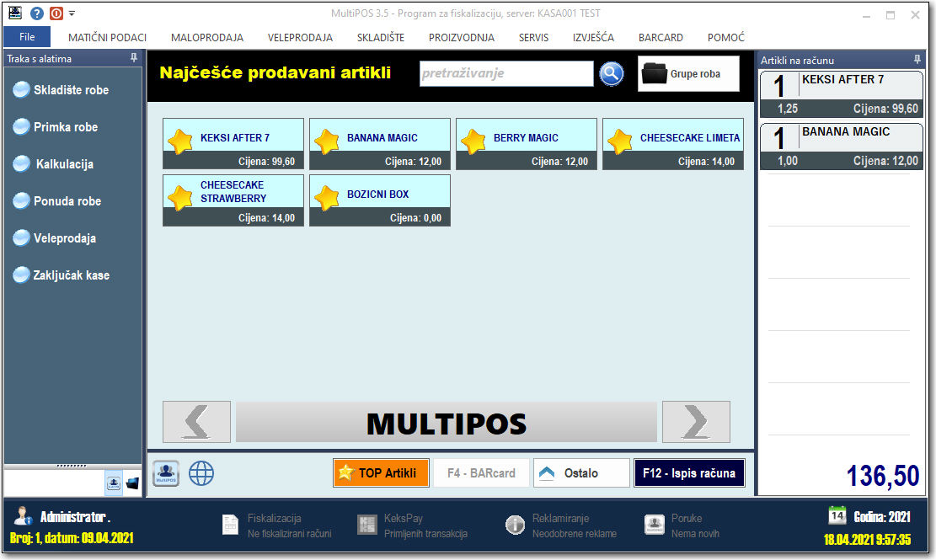936x560 pixels.
Task: Open Primka robe from sidebar
Action: pos(56,127)
